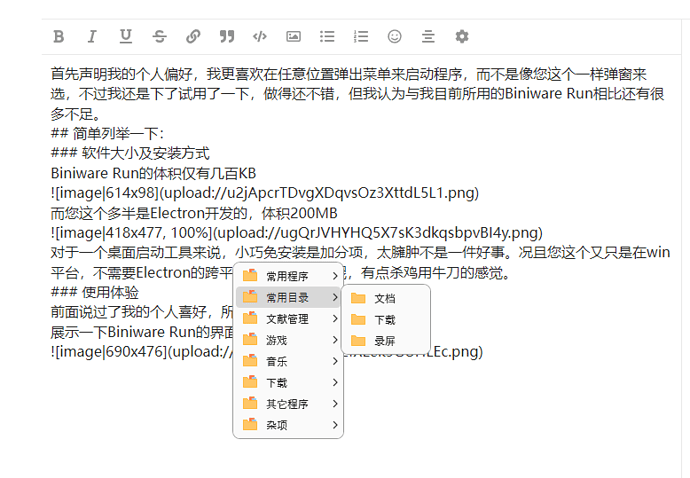This screenshot has width=690, height=478.
Task: Insert a hyperlink using the link icon
Action: pyautogui.click(x=193, y=36)
